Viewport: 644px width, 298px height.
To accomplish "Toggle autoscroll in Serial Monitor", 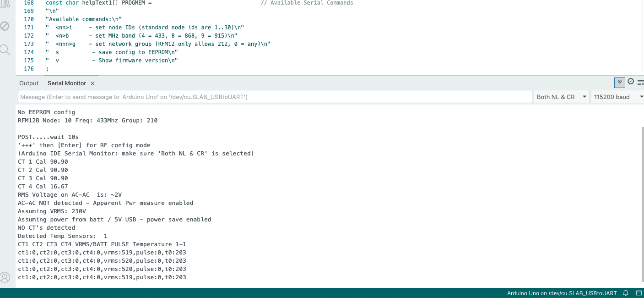I will click(x=619, y=82).
